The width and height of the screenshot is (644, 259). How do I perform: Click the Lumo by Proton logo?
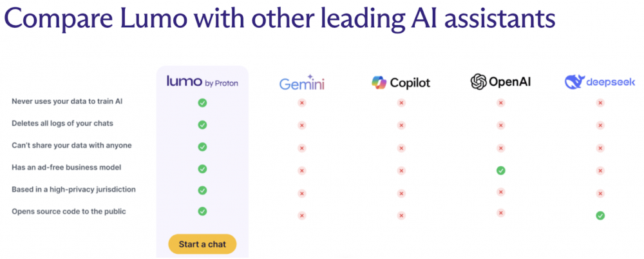[x=202, y=81]
